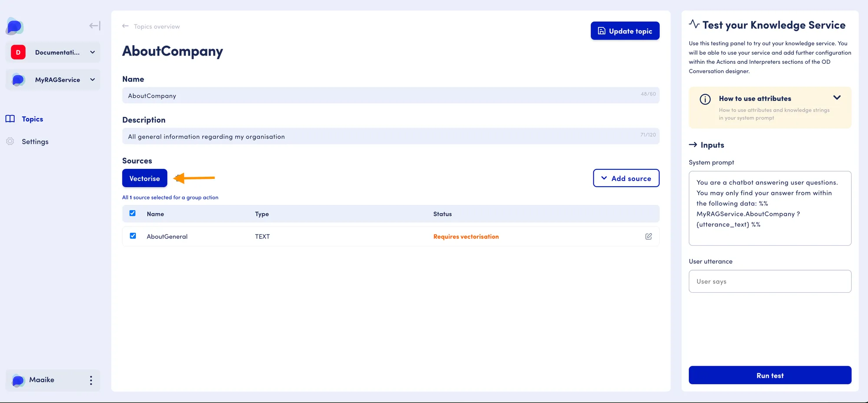The height and width of the screenshot is (403, 868).
Task: Expand the How to use attributes panel
Action: coord(837,98)
